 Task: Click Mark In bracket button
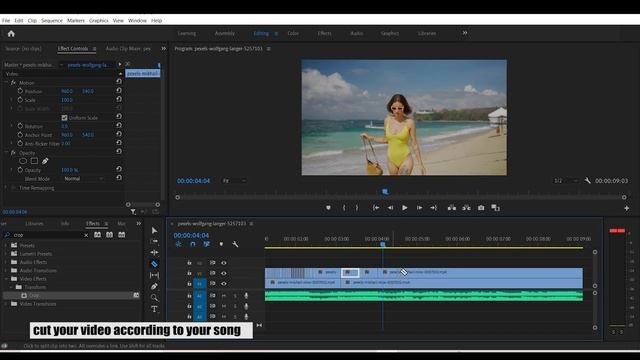[344, 208]
